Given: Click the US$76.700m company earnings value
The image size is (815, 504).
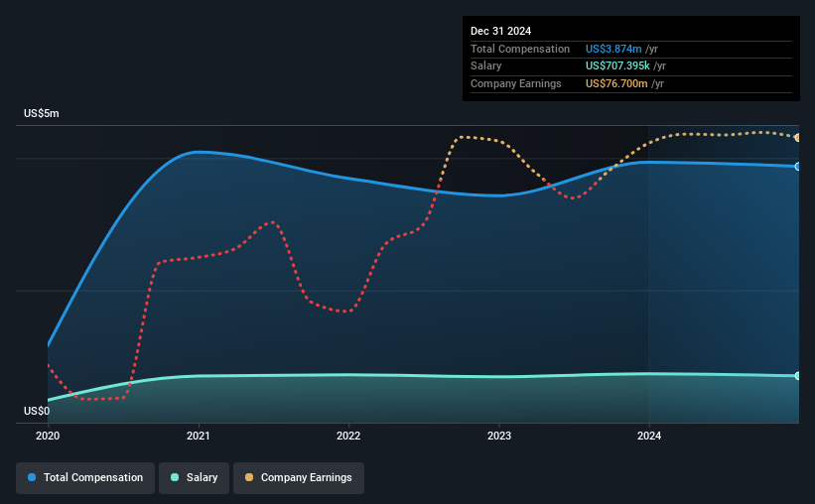Looking at the screenshot, I should [x=616, y=83].
